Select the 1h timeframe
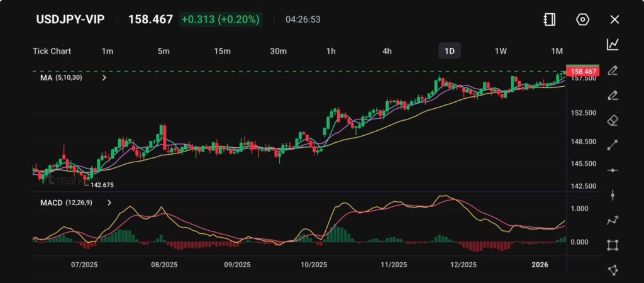 tap(331, 51)
